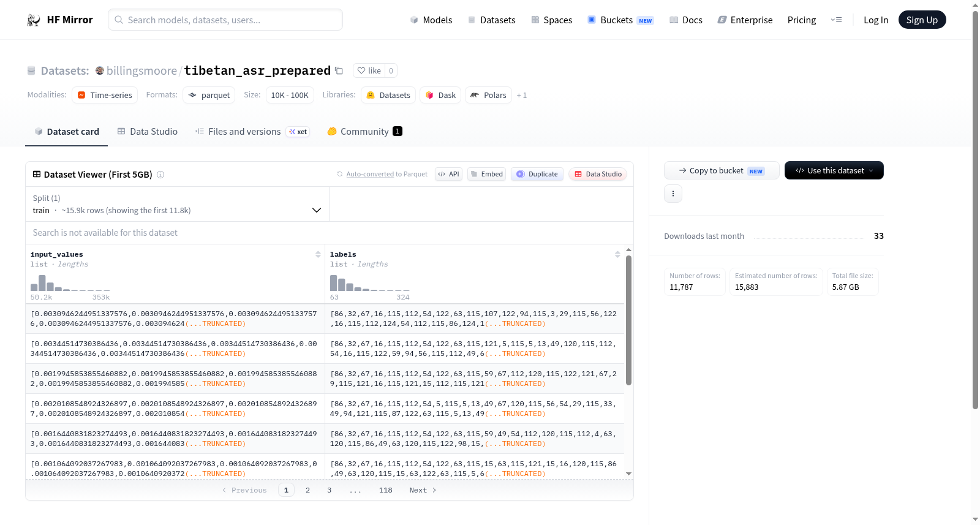The image size is (980, 525).
Task: Click the dataset viewer vertical scrollbar
Action: click(x=628, y=320)
